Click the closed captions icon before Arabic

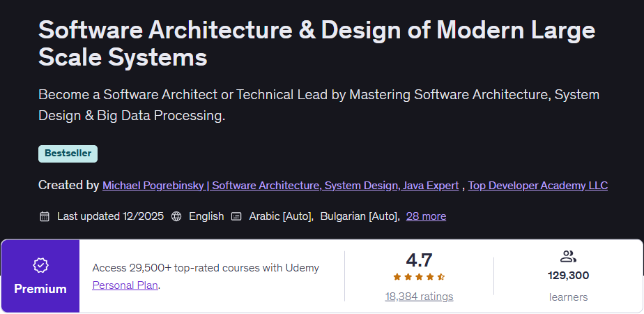point(236,216)
